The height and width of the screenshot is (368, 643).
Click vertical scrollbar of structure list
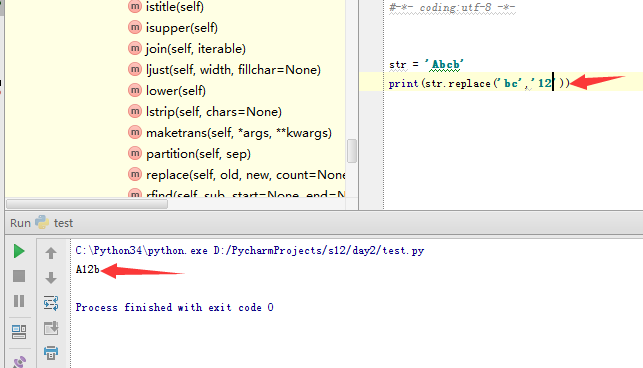352,151
